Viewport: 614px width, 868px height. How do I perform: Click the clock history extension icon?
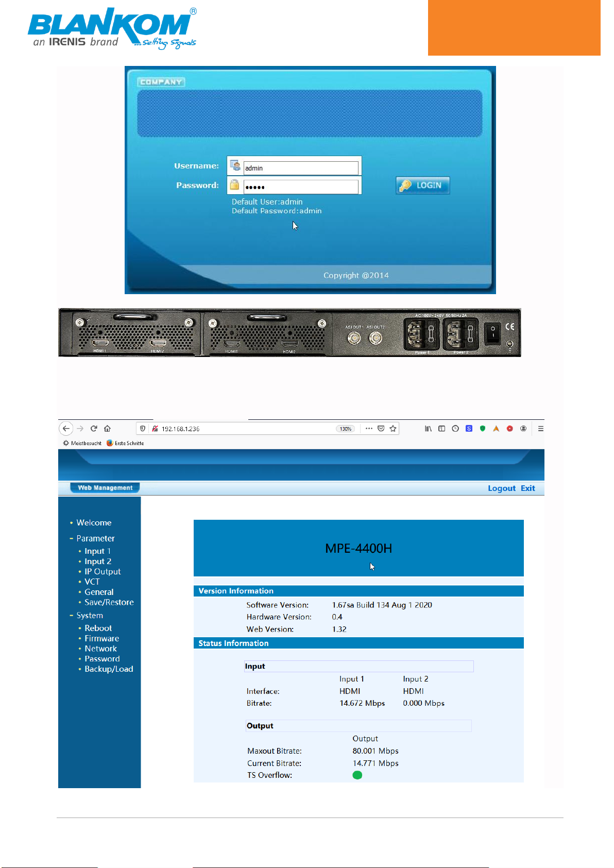point(455,429)
